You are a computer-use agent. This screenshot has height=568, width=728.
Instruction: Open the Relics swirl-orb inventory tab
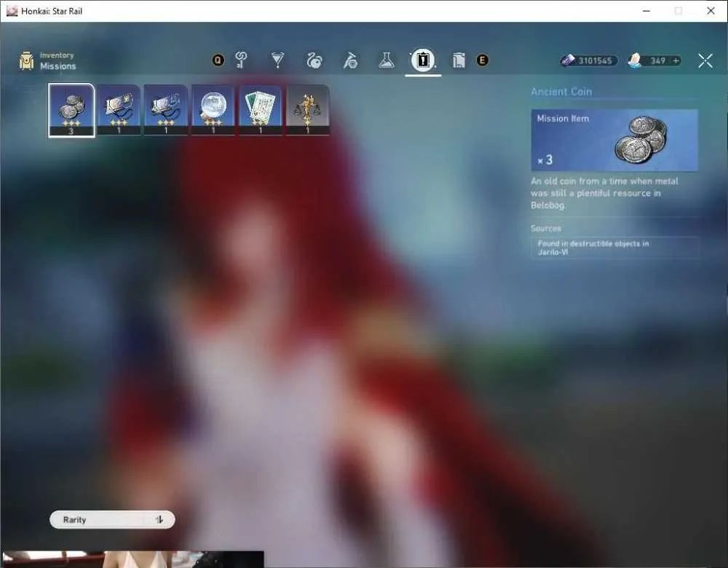pos(314,60)
